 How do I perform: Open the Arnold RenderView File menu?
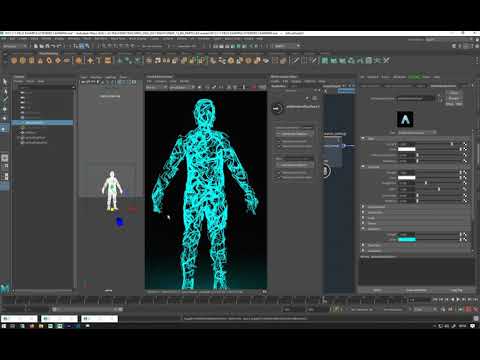pyautogui.click(x=149, y=81)
